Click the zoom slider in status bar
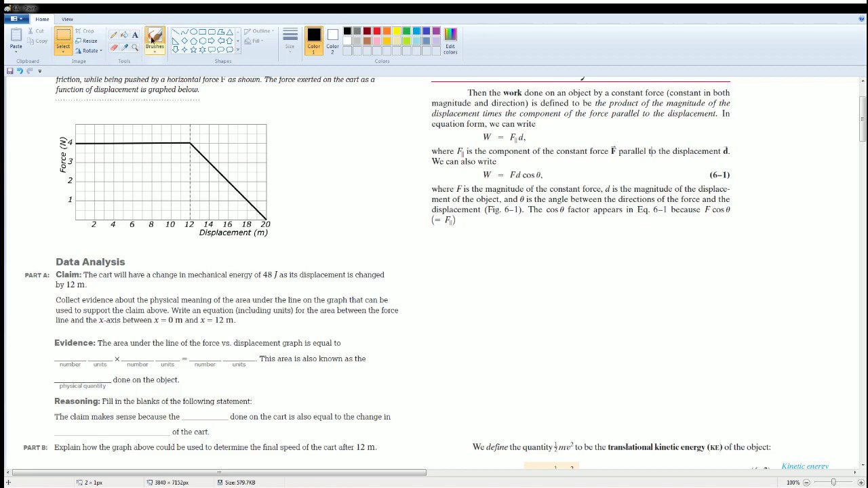This screenshot has width=868, height=488. tap(833, 482)
